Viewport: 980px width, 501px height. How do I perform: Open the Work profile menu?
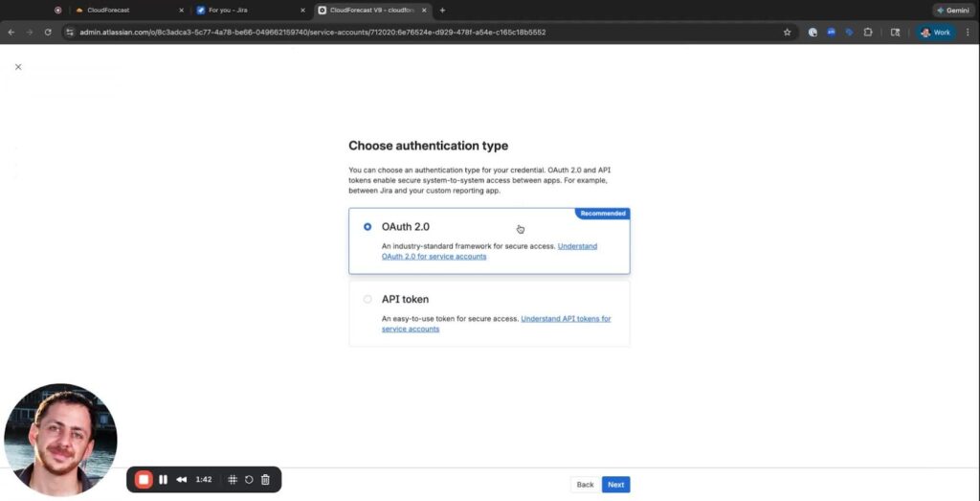pyautogui.click(x=935, y=32)
